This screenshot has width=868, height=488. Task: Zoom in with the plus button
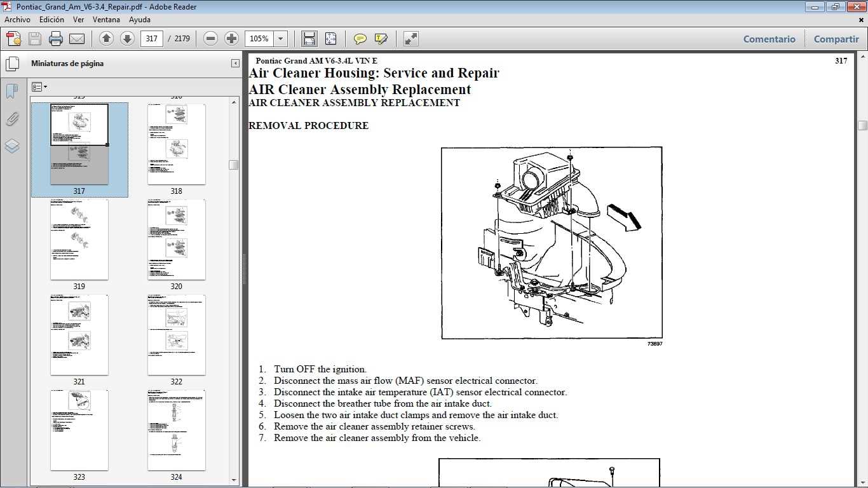point(232,39)
